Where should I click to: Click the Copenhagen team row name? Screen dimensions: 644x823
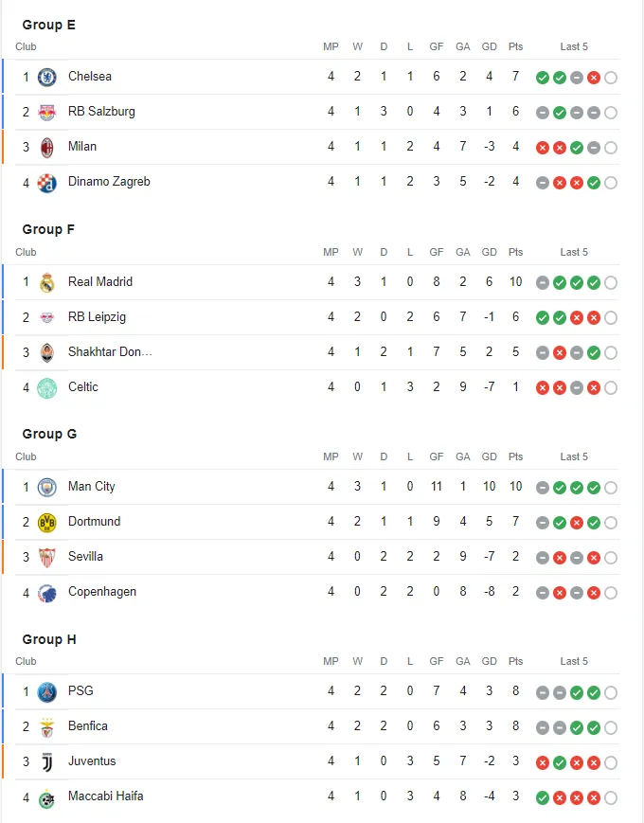click(x=102, y=592)
